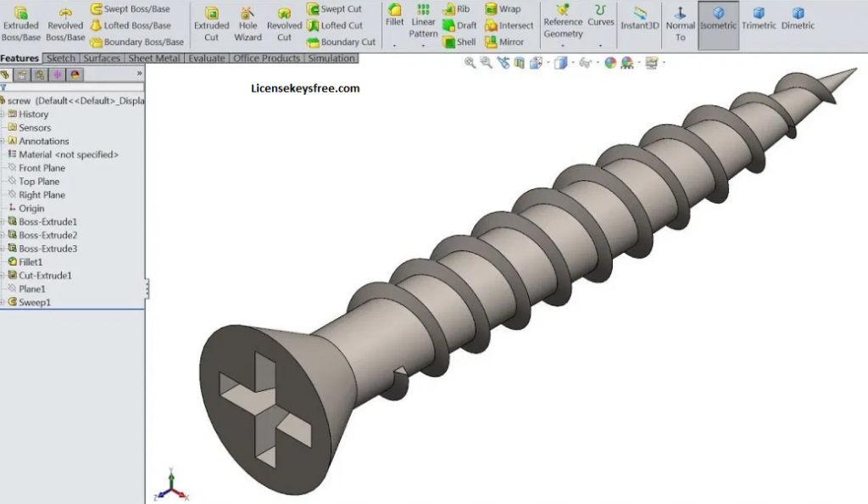This screenshot has width=868, height=504.
Task: Select the Wrap tool
Action: click(503, 8)
